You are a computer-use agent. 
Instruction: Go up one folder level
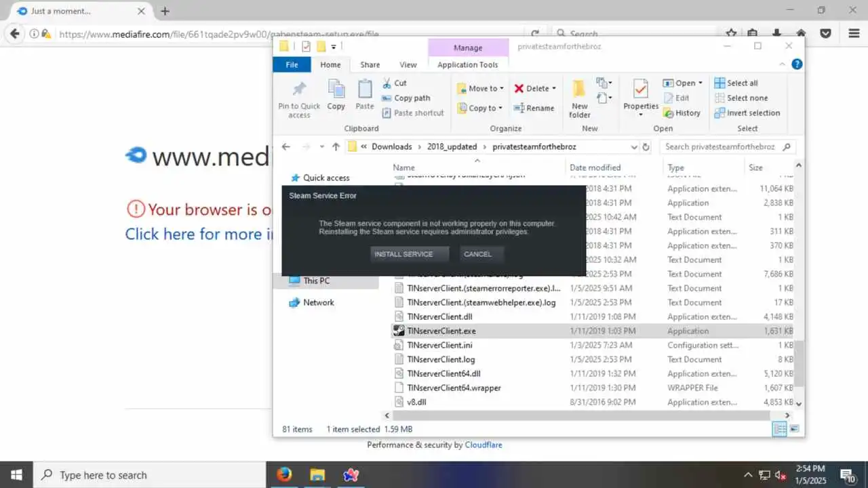[x=336, y=146]
